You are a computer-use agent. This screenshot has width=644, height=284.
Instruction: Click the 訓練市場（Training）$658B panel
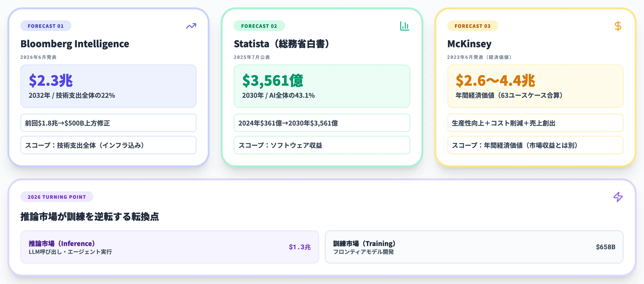click(x=474, y=247)
